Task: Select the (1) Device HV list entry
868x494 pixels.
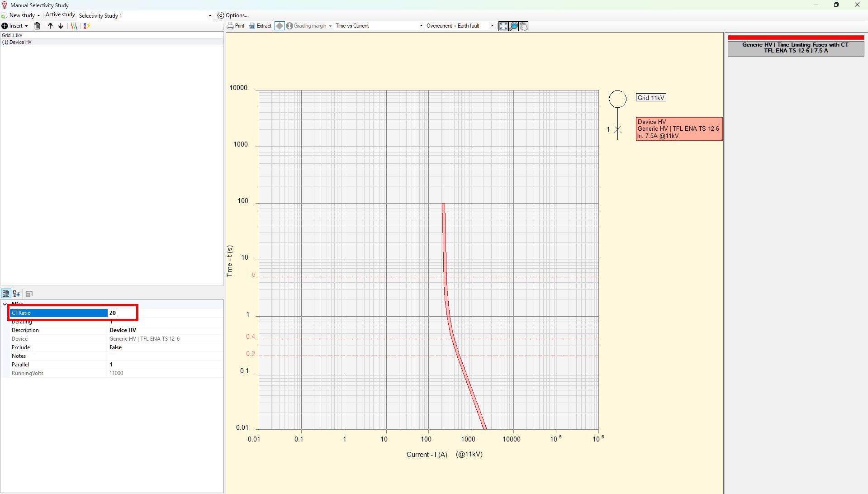Action: click(17, 42)
